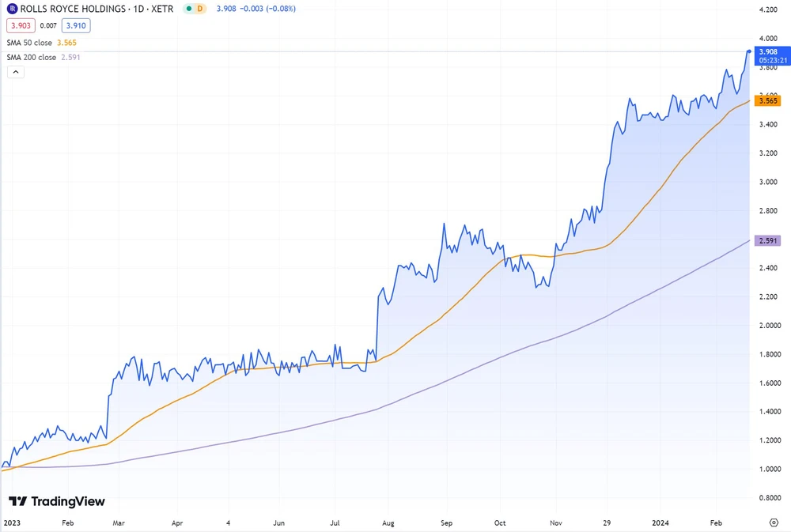
Task: Click the Rolls Royce circular symbol logo
Action: tap(11, 9)
